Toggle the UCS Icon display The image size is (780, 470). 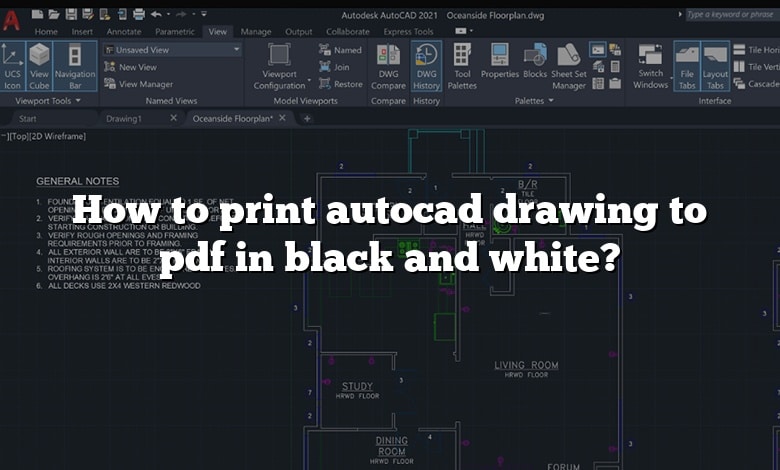point(13,66)
